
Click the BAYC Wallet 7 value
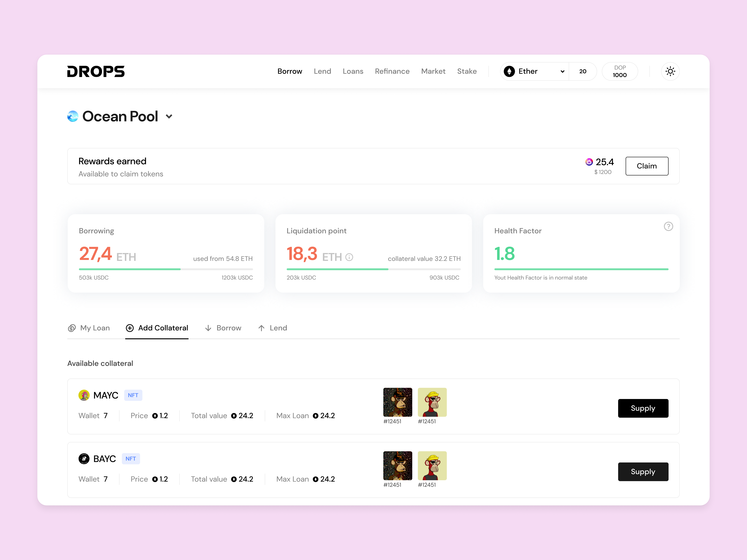105,479
